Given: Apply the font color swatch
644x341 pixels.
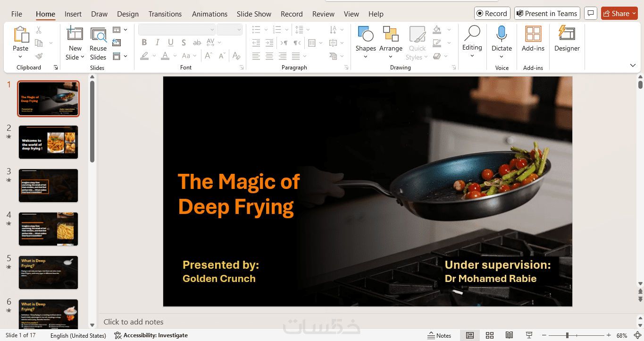Looking at the screenshot, I should pos(165,56).
